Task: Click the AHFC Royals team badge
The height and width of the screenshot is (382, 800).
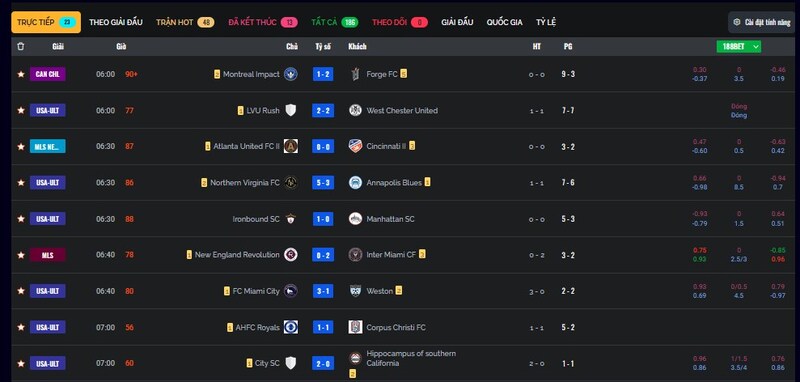Action: pyautogui.click(x=291, y=327)
